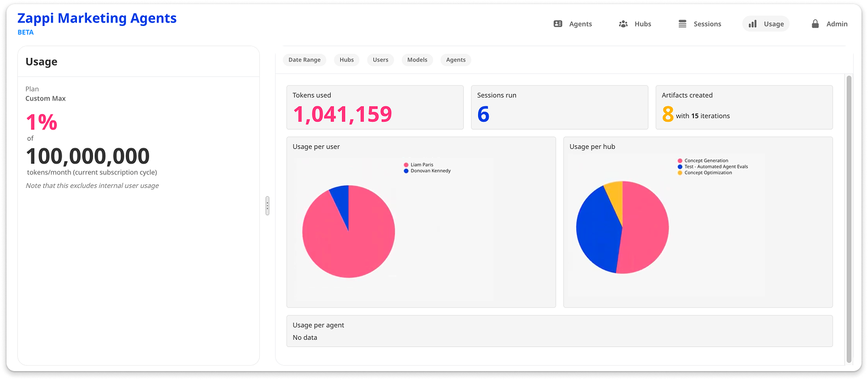This screenshot has width=868, height=380.
Task: Click the Sessions run value 6
Action: [x=483, y=115]
